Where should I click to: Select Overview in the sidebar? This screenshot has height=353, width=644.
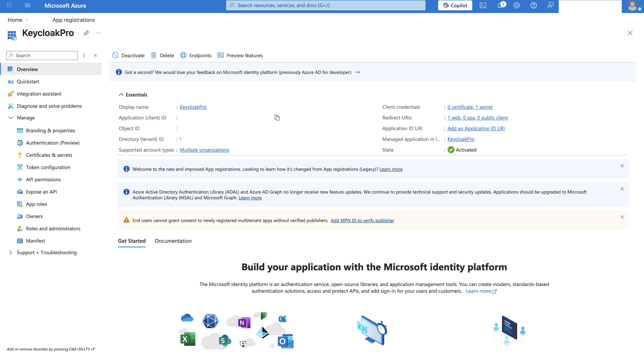pos(51,69)
